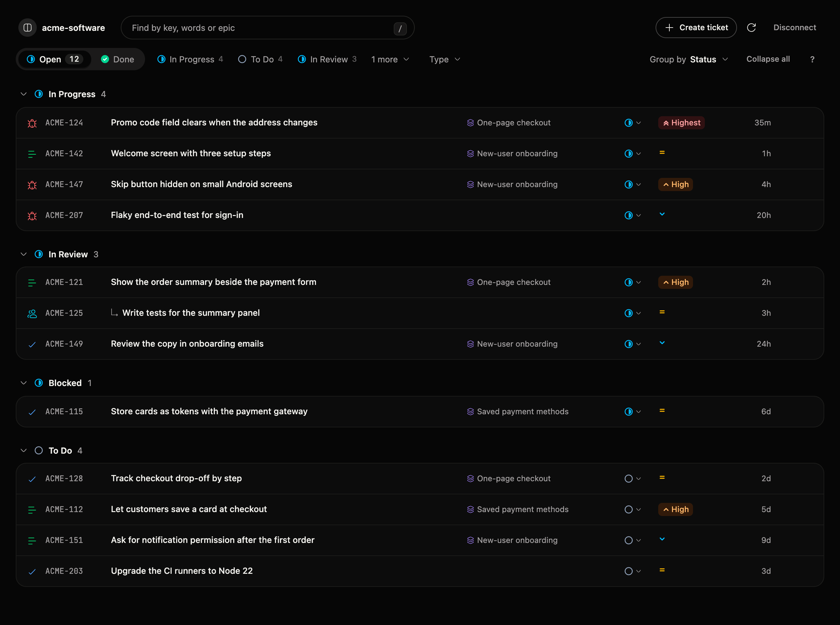
Task: Open ticket Upgrade the CI runners to Node 22
Action: pyautogui.click(x=181, y=571)
